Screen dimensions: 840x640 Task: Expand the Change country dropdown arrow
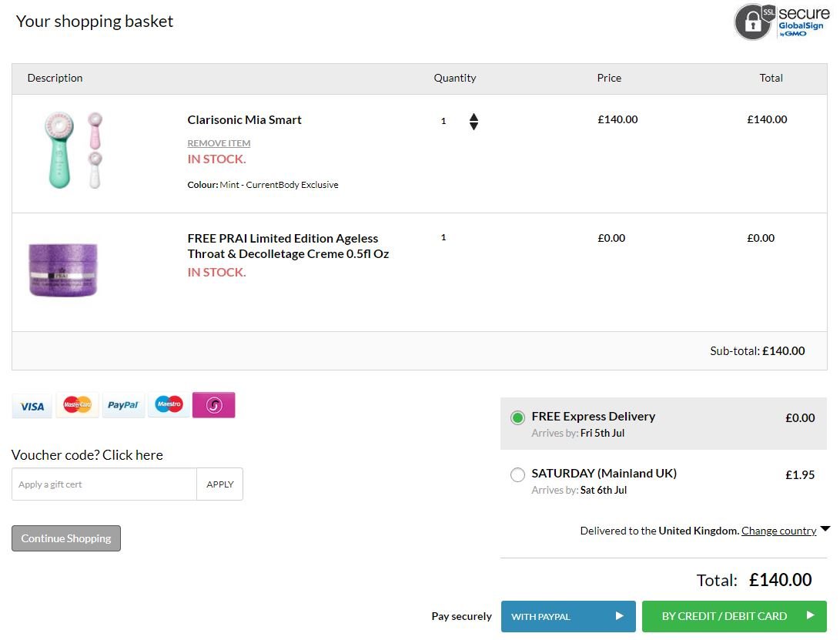point(825,529)
